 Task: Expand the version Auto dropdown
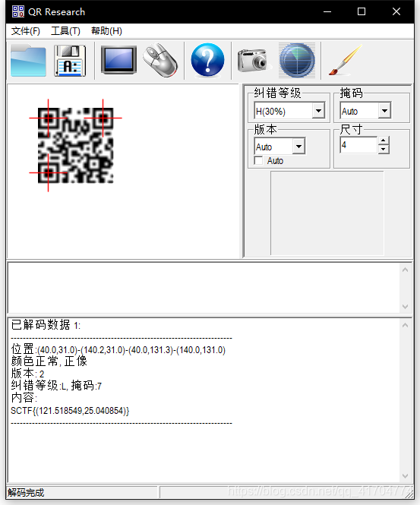pos(299,147)
